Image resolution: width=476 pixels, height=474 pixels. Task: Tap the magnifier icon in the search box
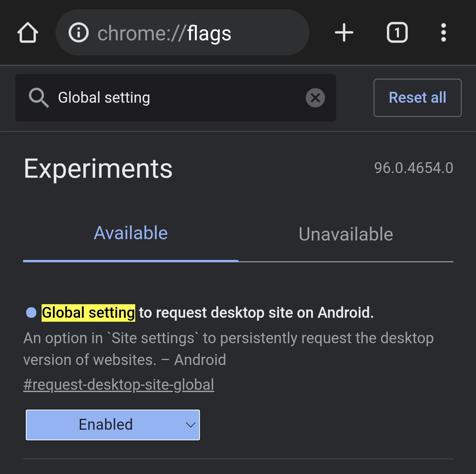39,98
